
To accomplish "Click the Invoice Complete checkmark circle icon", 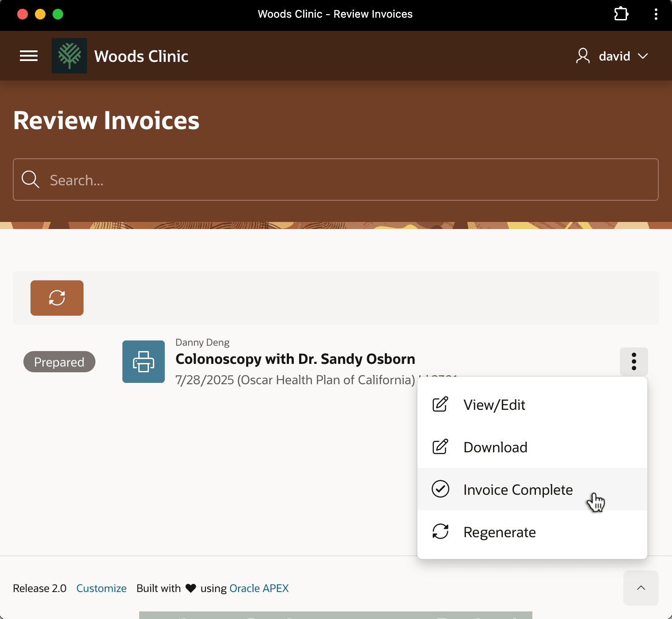I will coord(440,489).
